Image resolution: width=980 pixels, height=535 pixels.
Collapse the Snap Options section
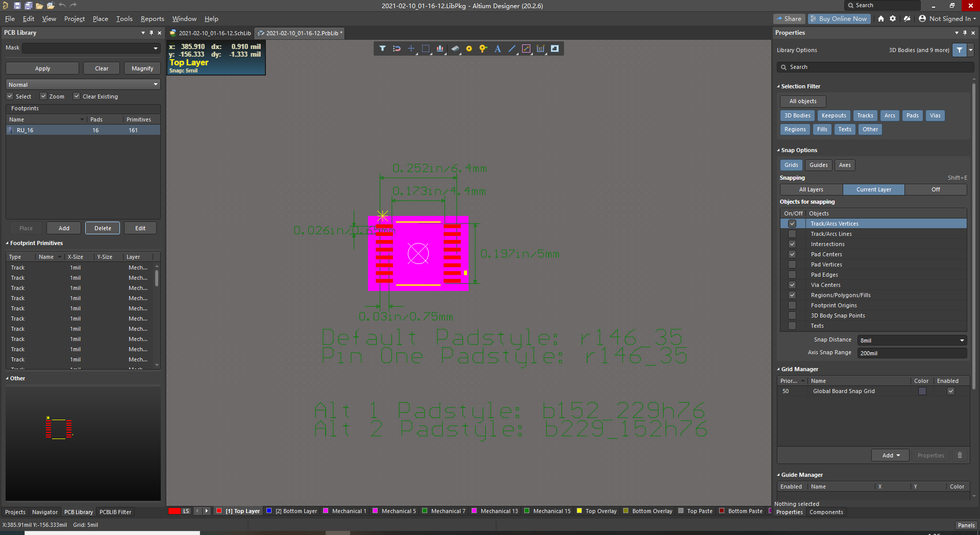(778, 151)
